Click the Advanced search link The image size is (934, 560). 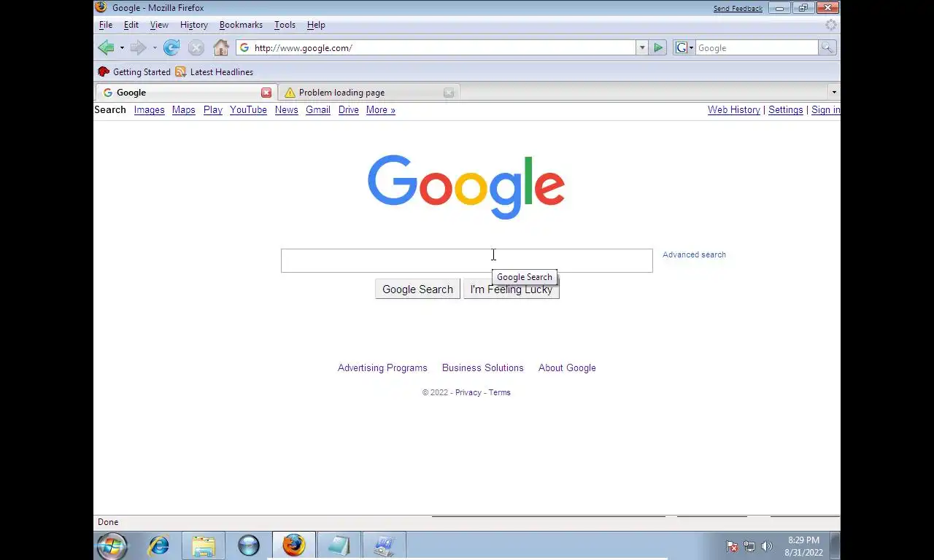point(694,254)
